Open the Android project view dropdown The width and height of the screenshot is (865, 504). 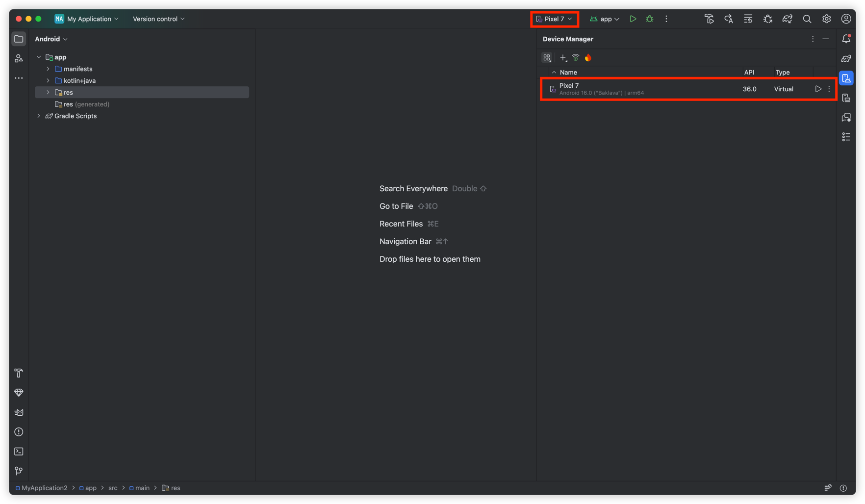[51, 39]
